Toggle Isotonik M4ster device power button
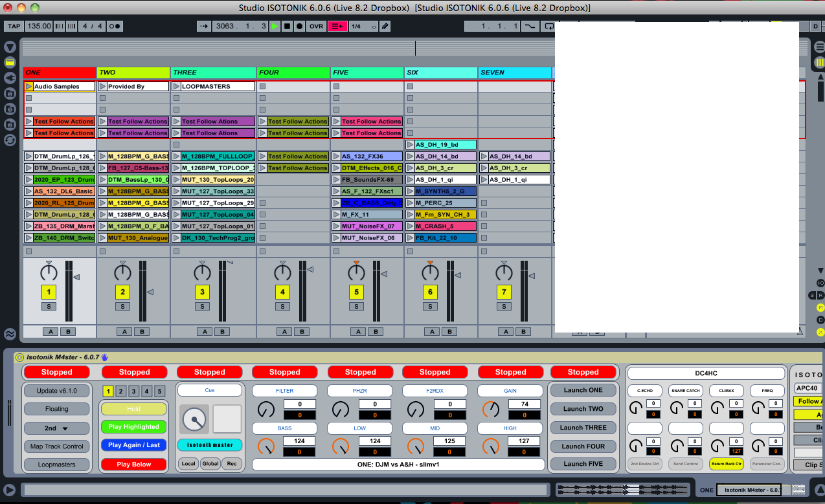Screen dimensions: 825x504 coord(19,356)
